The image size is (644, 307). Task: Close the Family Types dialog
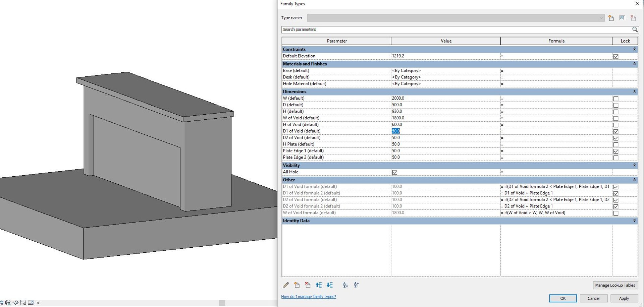pyautogui.click(x=637, y=4)
